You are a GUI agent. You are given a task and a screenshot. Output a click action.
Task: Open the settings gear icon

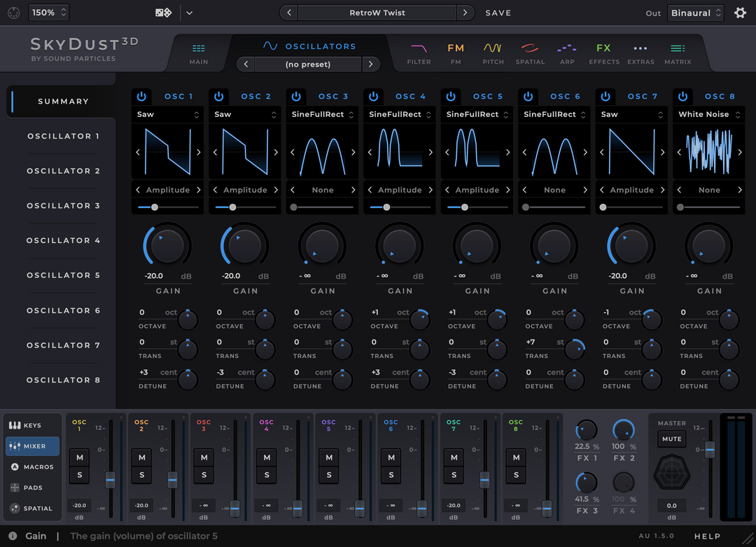(x=740, y=13)
